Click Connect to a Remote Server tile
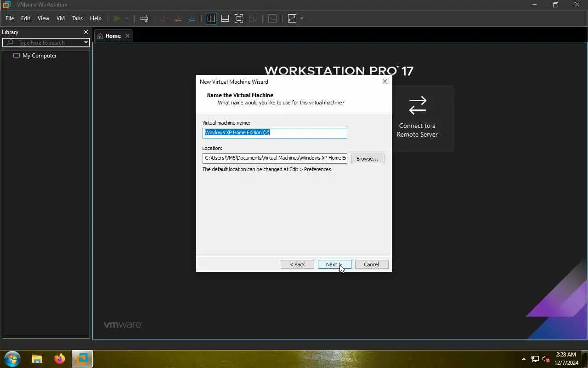The width and height of the screenshot is (588, 368). [417, 119]
